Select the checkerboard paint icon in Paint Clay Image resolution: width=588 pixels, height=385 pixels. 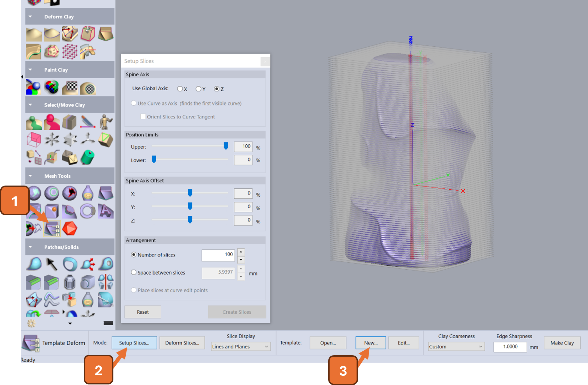tap(70, 87)
